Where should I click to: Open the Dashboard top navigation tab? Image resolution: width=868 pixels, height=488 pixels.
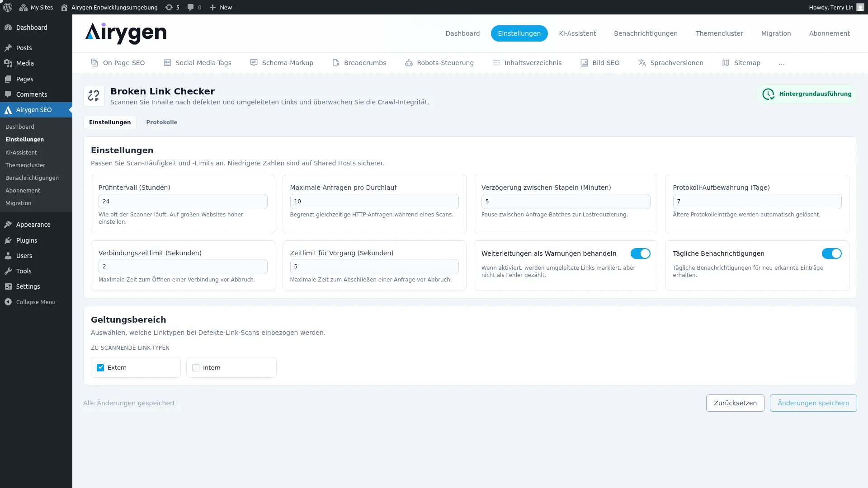(x=462, y=33)
